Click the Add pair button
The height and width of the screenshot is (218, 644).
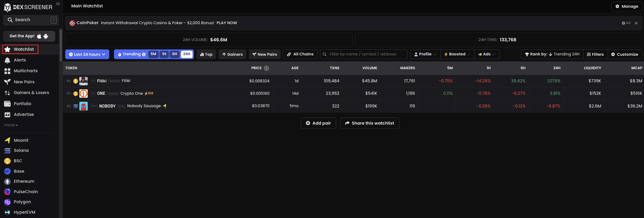click(318, 123)
